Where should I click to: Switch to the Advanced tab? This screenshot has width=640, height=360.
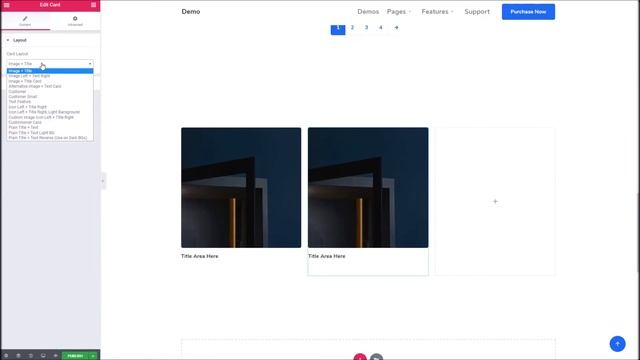tap(75, 21)
